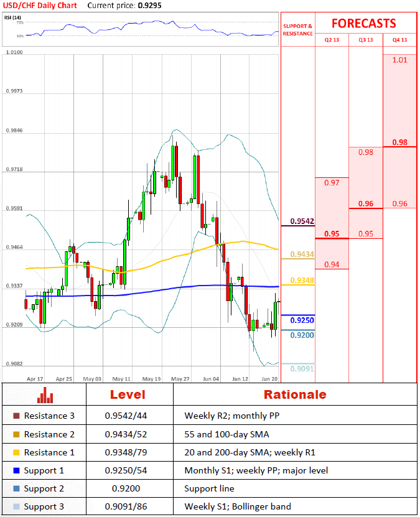Click the 'Resistance 3' row label
This screenshot has height=517, width=420.
coord(49,416)
